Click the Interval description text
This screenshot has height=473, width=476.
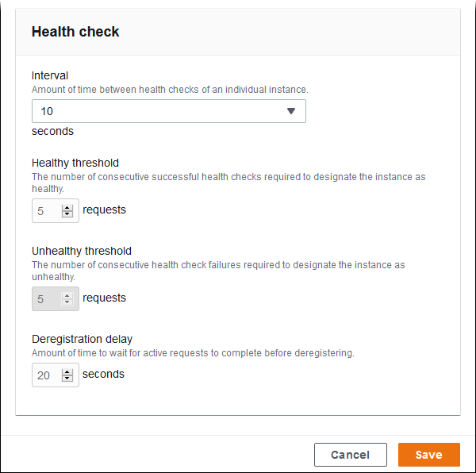[170, 90]
